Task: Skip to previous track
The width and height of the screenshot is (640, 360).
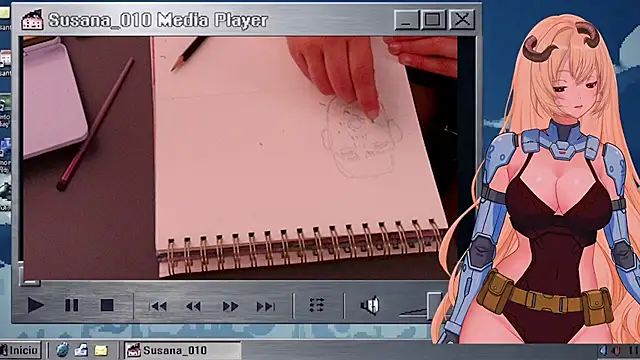Action: click(x=158, y=306)
